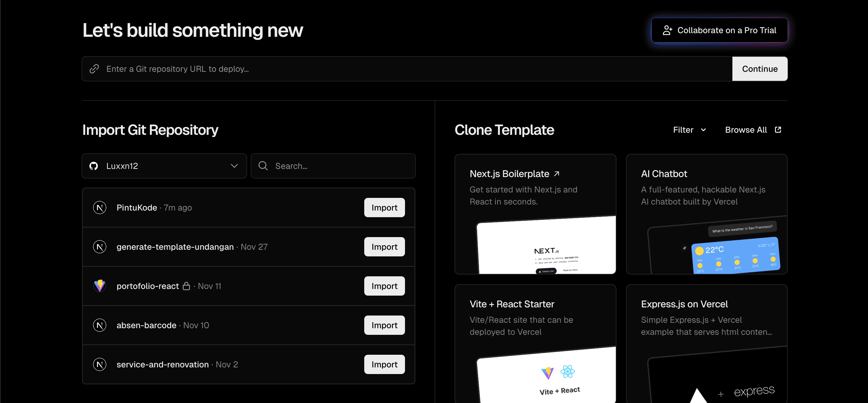Click 'A full-featured, hackable Next.js' description
868x403 pixels.
coord(703,195)
